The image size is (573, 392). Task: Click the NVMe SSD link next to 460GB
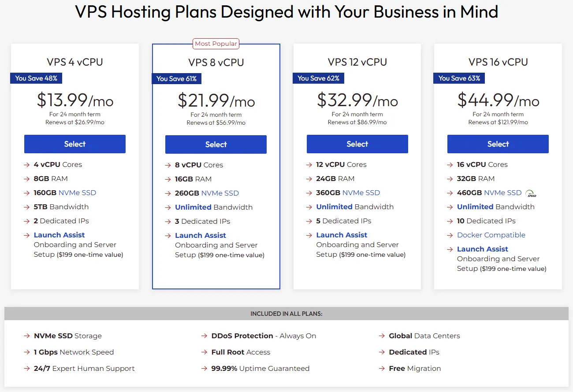[502, 193]
